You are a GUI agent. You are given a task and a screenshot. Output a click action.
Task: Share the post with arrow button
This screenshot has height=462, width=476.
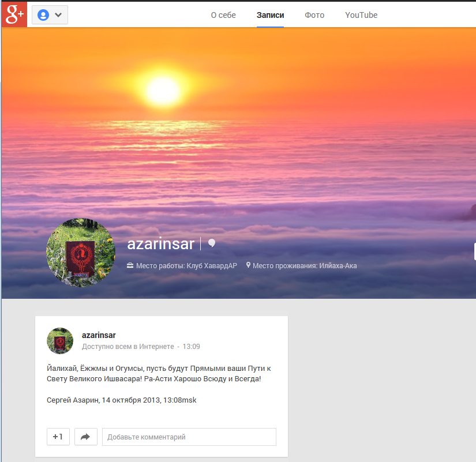(x=86, y=437)
